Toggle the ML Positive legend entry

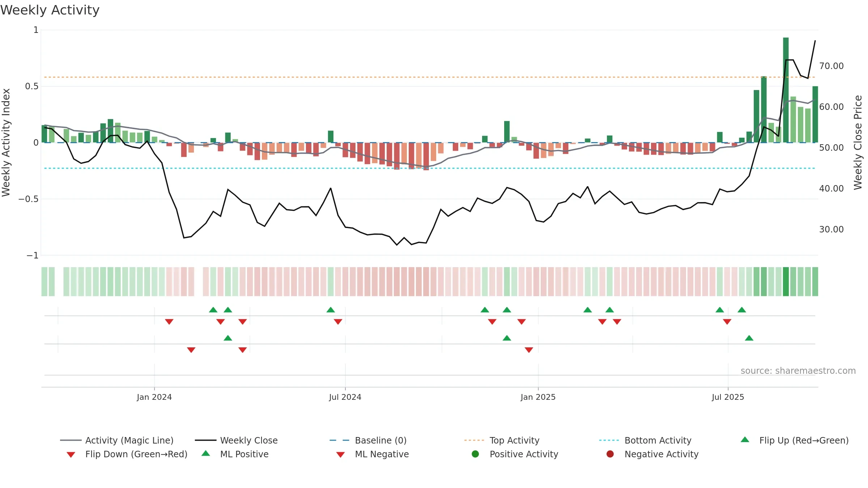[235, 454]
